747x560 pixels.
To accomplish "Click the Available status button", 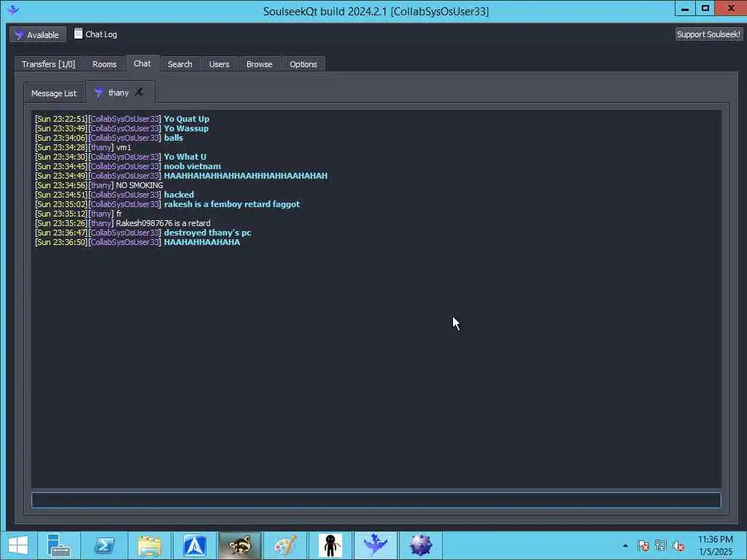I will pos(38,34).
